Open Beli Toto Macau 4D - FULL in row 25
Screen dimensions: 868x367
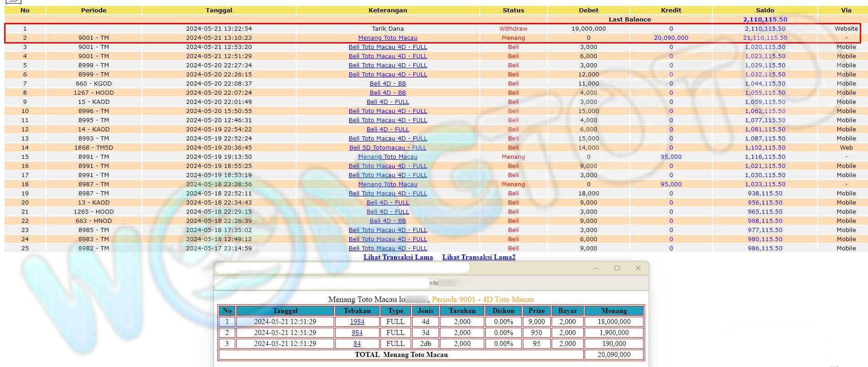(x=387, y=248)
